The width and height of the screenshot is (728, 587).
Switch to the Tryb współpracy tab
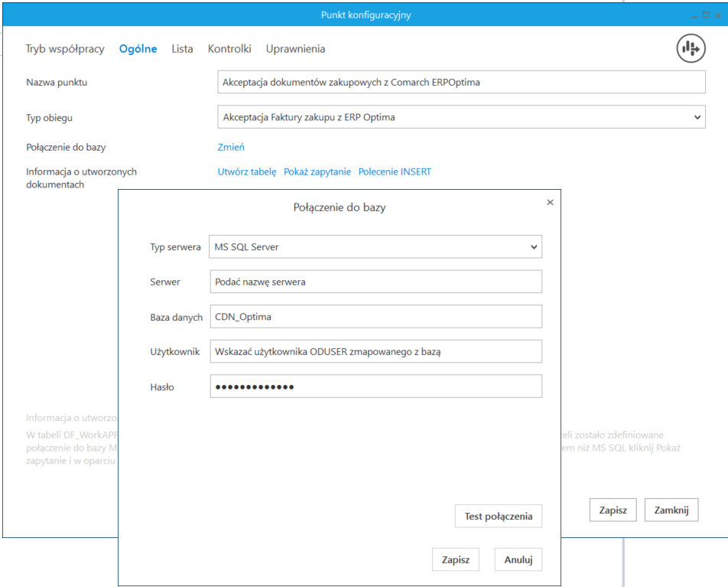click(65, 49)
